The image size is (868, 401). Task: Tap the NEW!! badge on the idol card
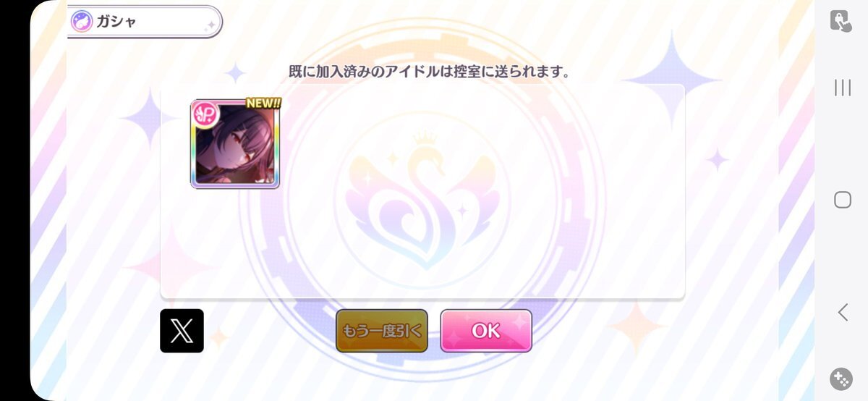click(x=263, y=104)
